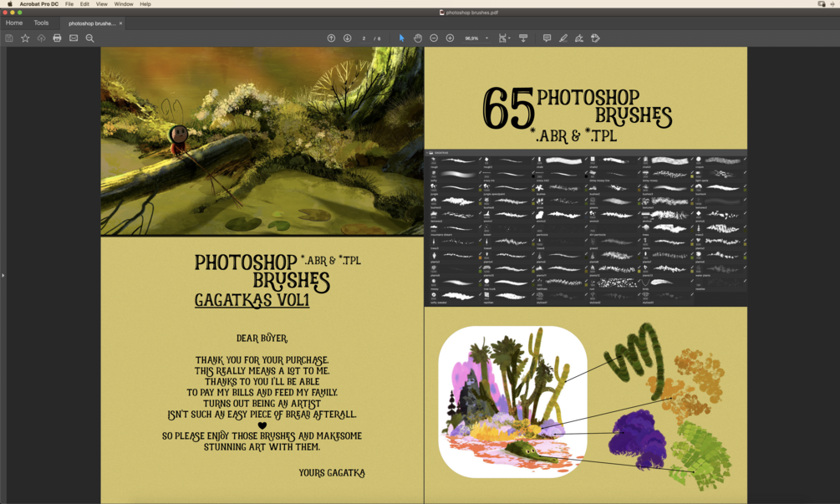
Task: Go to the previous page arrow
Action: (x=331, y=38)
